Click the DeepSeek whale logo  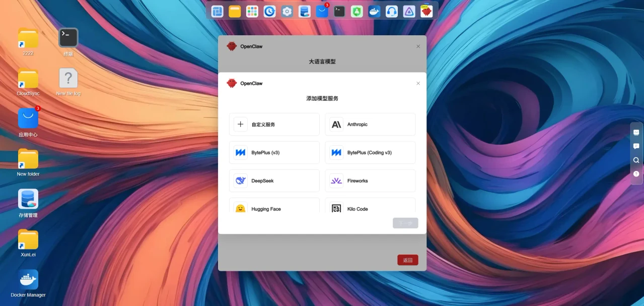(x=240, y=180)
